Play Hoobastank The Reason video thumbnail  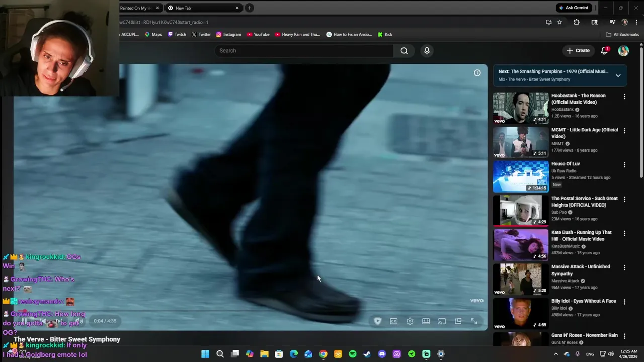coord(521,108)
